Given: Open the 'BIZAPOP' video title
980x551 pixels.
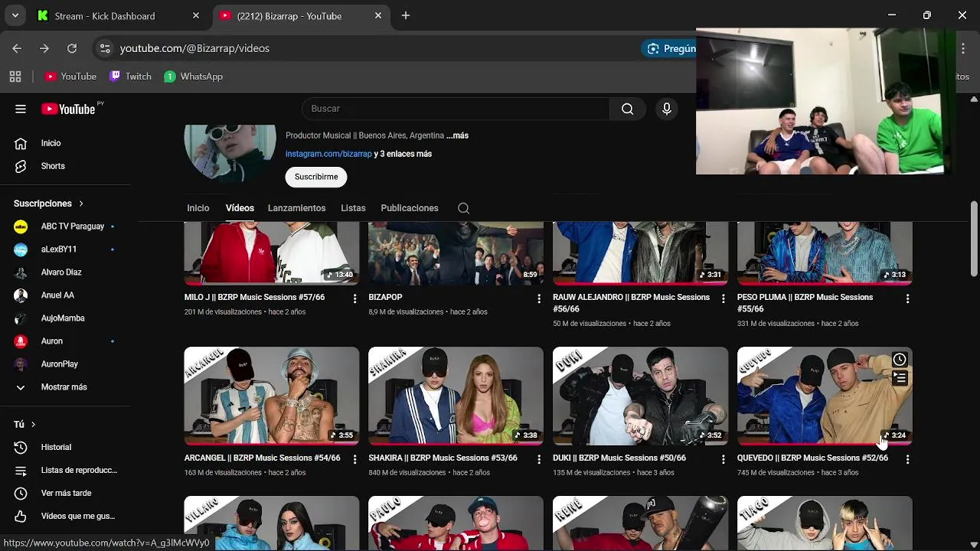Looking at the screenshot, I should point(385,297).
